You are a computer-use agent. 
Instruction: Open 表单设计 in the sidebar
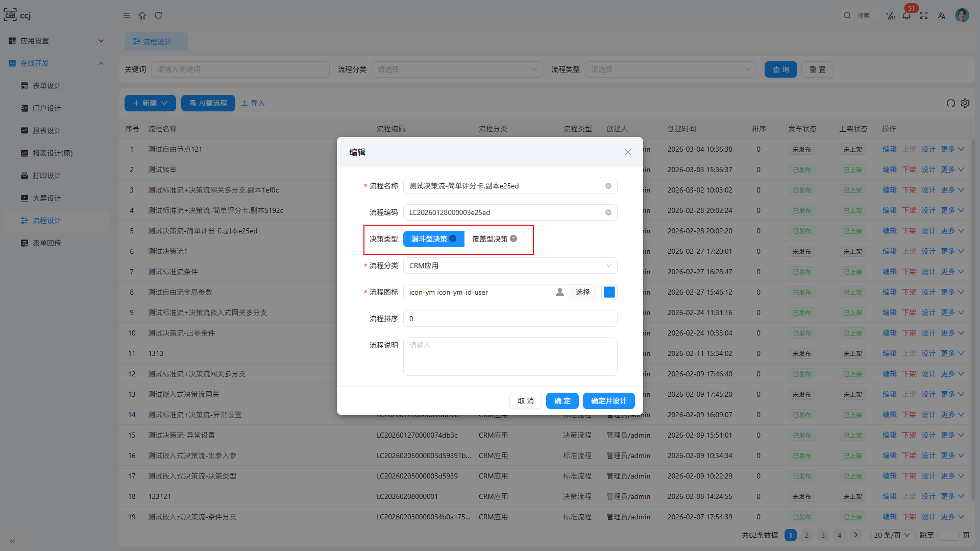tap(47, 86)
